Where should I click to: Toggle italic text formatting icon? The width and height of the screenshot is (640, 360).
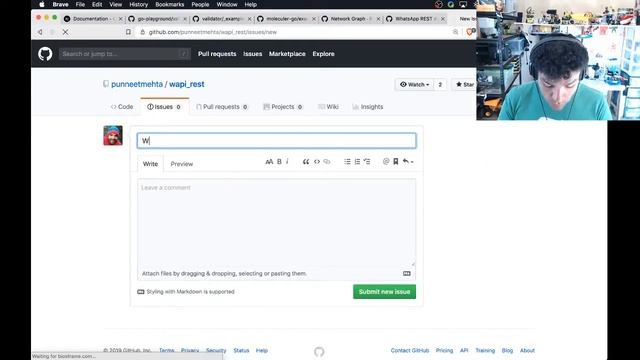287,162
